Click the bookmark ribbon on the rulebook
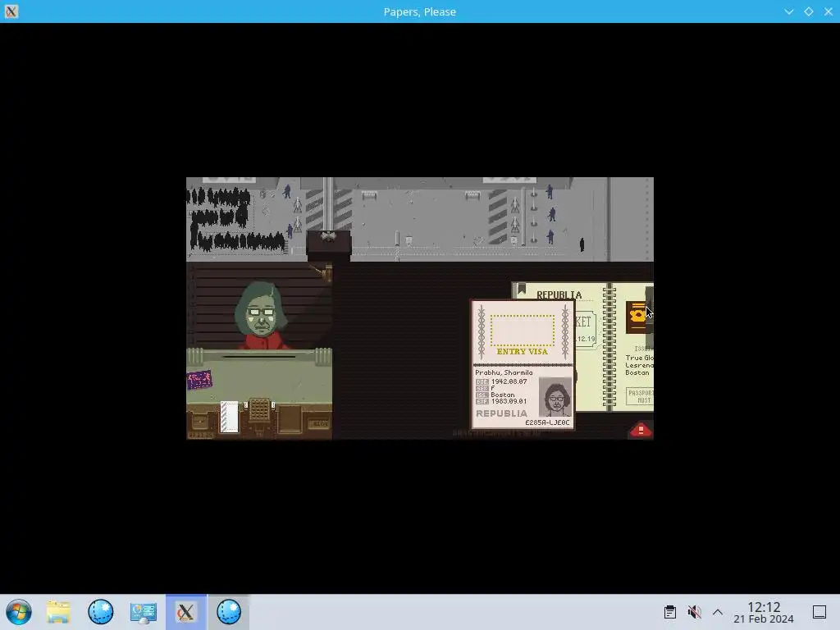 [521, 290]
